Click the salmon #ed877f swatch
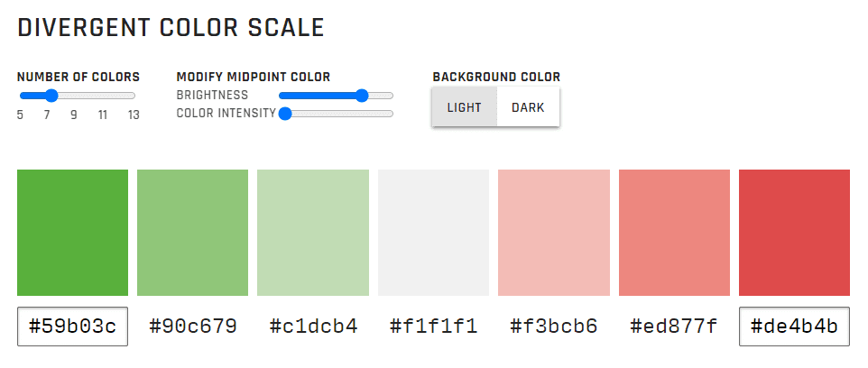The width and height of the screenshot is (868, 368). click(x=674, y=233)
